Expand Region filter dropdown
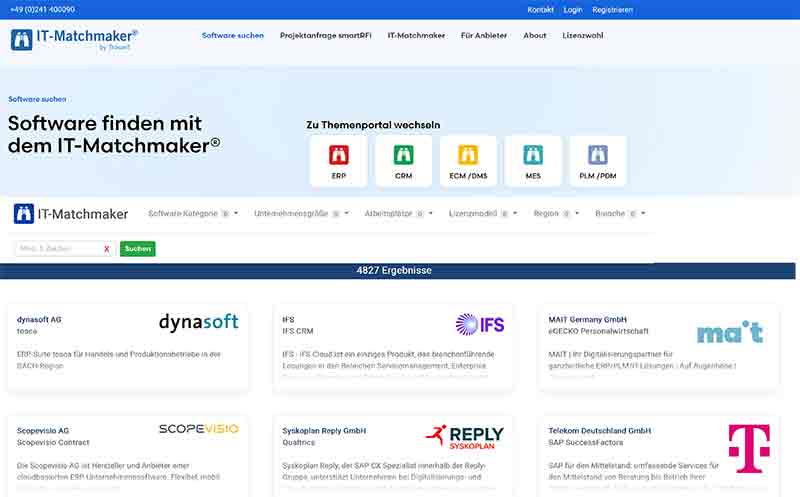The image size is (800, 497). tap(556, 213)
